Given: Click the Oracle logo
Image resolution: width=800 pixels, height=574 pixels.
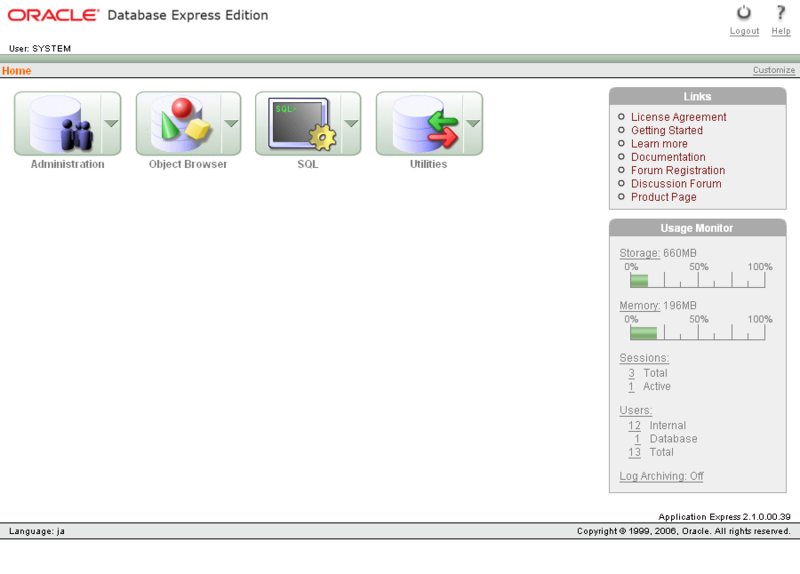Looking at the screenshot, I should 53,15.
